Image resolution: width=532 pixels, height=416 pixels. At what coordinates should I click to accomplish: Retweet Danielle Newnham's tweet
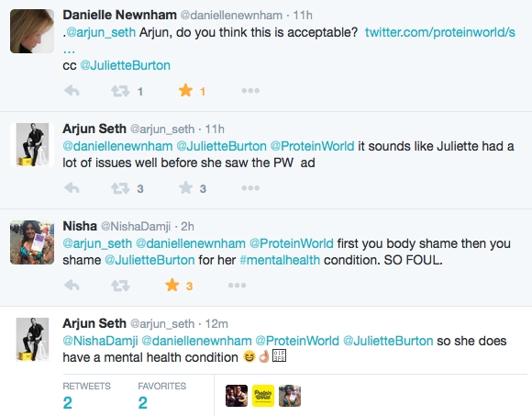click(x=120, y=91)
